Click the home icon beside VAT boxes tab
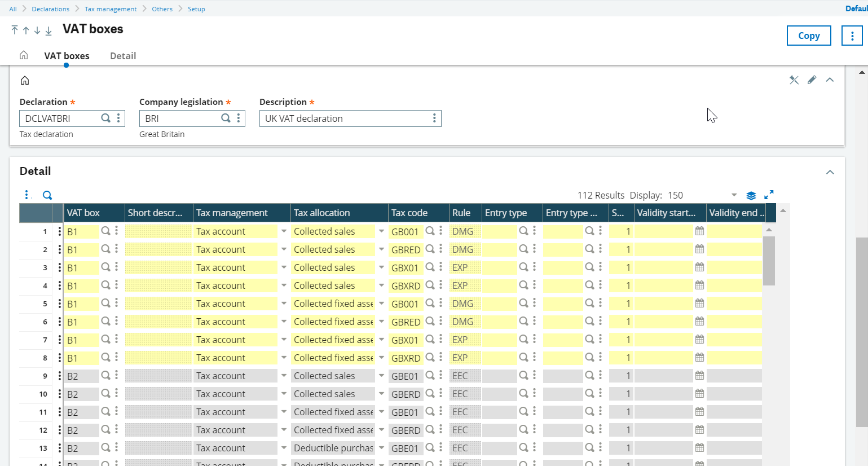 [x=24, y=55]
